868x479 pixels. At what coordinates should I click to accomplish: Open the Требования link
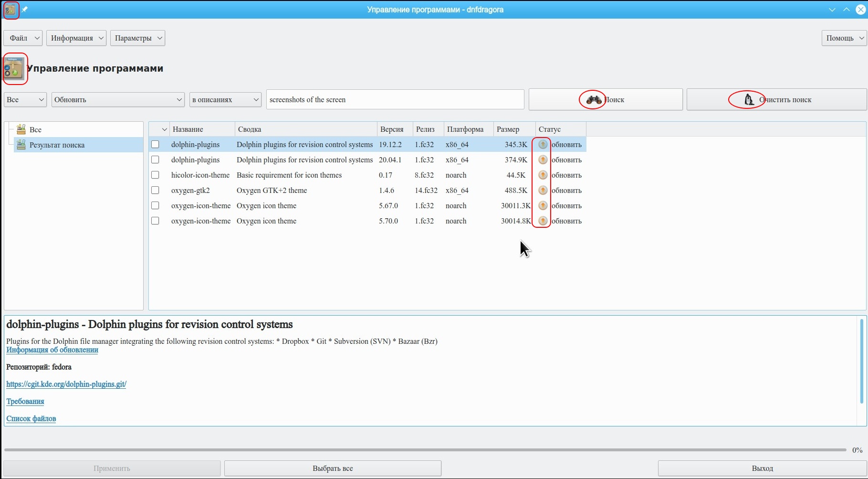(x=25, y=401)
